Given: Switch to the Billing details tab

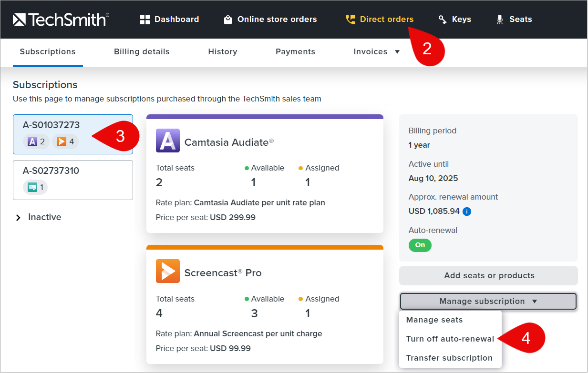Looking at the screenshot, I should pyautogui.click(x=142, y=52).
